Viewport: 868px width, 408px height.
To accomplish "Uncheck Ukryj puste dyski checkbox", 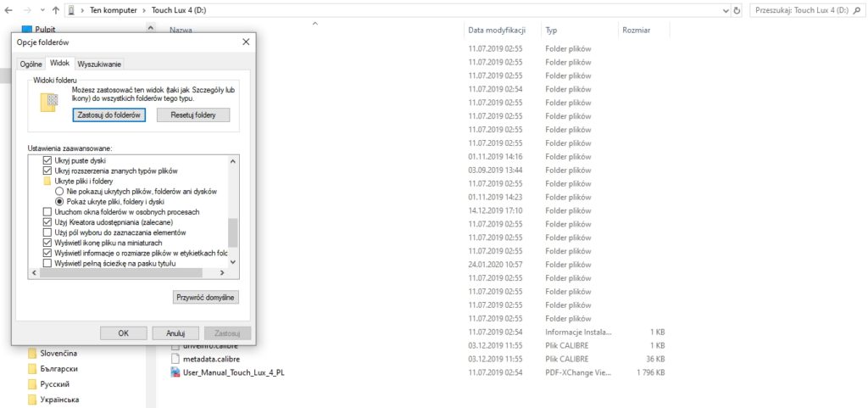I will (47, 160).
